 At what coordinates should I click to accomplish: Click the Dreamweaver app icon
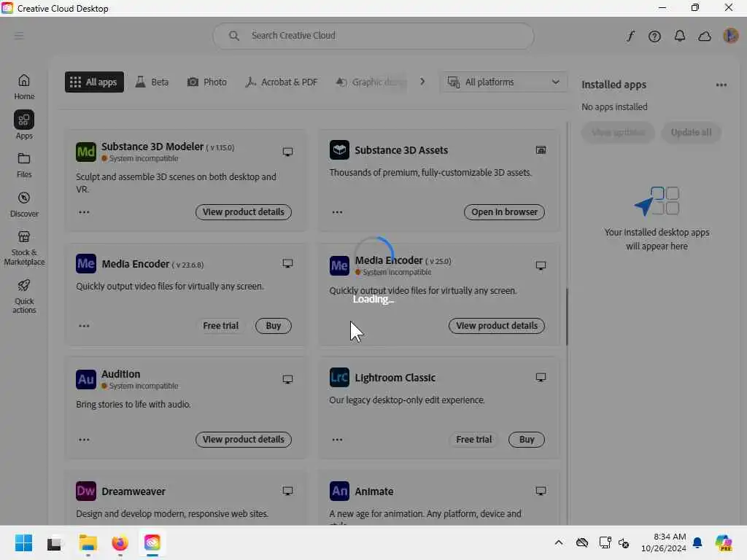[x=86, y=491]
